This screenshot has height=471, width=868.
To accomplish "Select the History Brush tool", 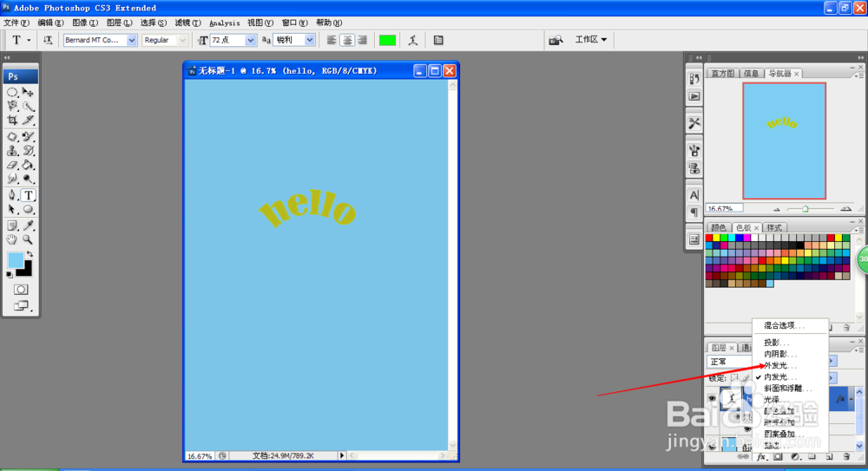I will [x=29, y=151].
